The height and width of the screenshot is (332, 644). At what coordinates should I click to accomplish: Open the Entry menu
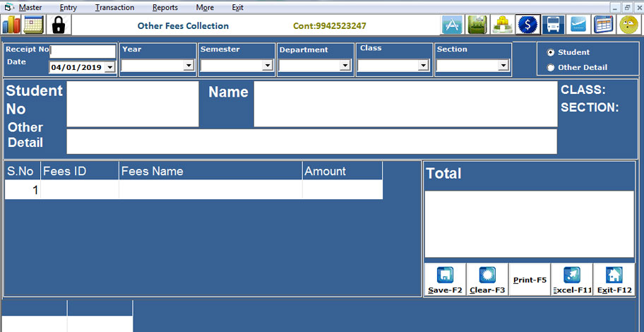pyautogui.click(x=68, y=7)
